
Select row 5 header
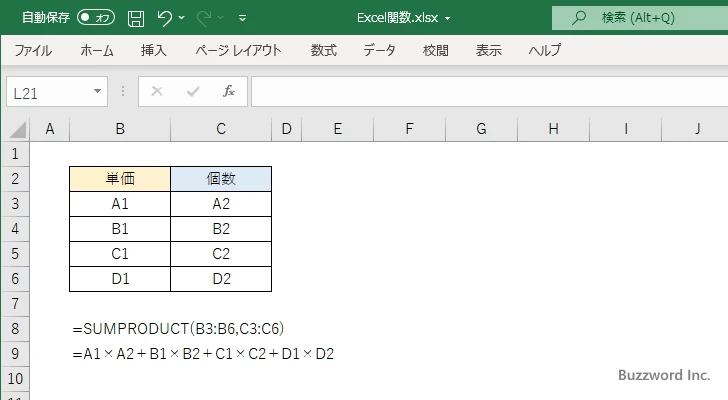pyautogui.click(x=15, y=254)
